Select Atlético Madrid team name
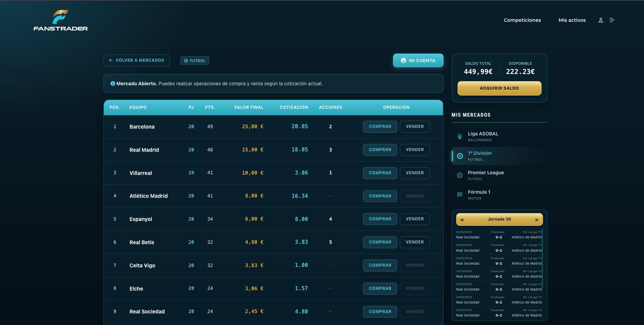Image resolution: width=644 pixels, height=325 pixels. tap(149, 196)
